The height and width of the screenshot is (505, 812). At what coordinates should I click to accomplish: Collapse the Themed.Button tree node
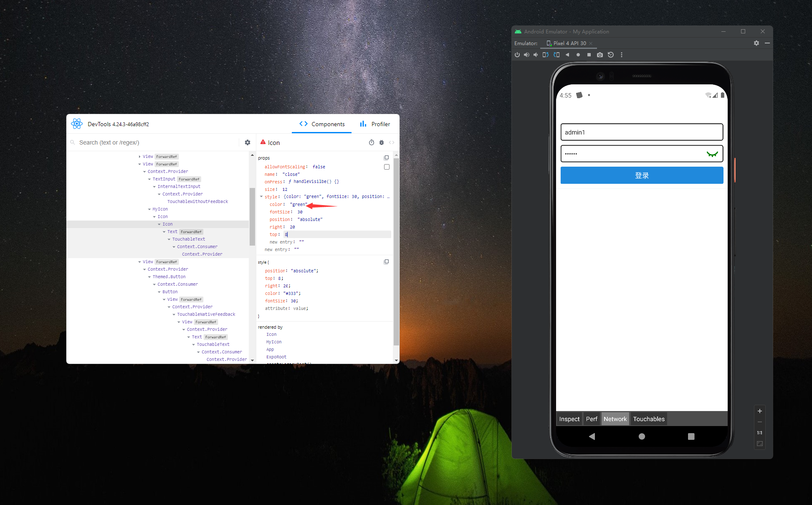tap(149, 277)
